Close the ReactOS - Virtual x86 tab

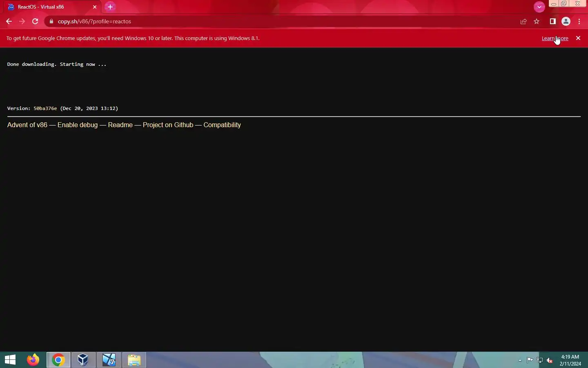pyautogui.click(x=95, y=7)
